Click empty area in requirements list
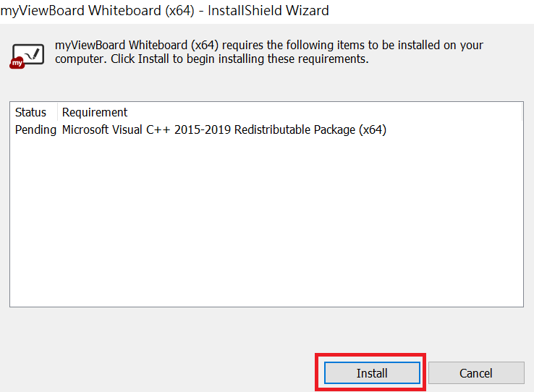Screen dimensions: 534x392 tap(266, 221)
